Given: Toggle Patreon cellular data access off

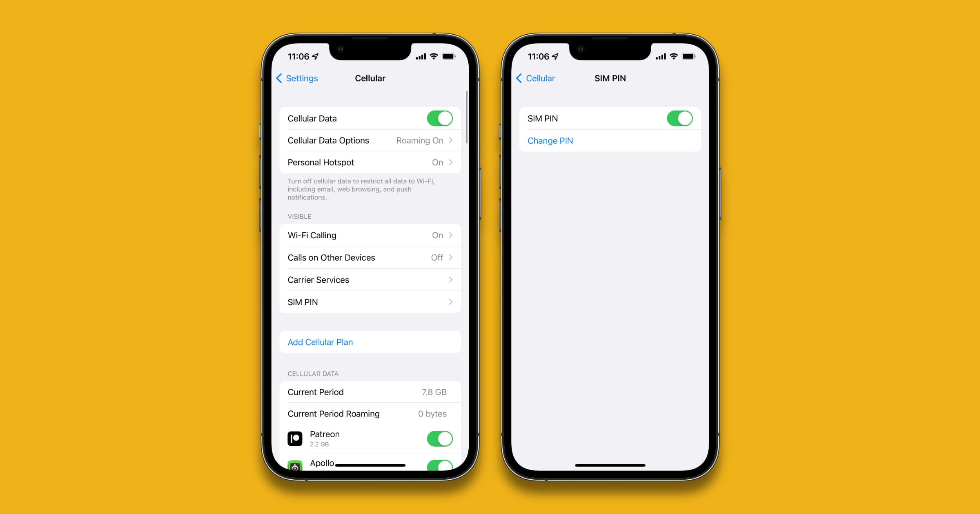Looking at the screenshot, I should pos(441,438).
